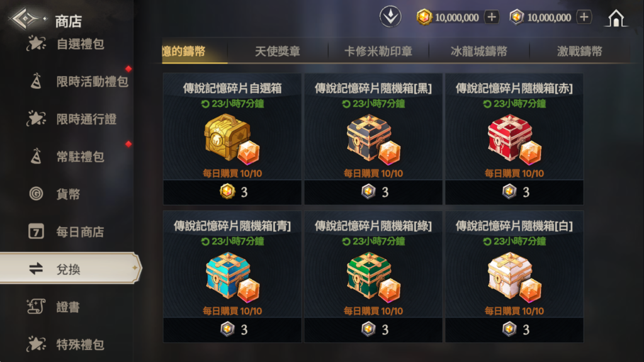This screenshot has height=362, width=644.
Task: Add gold currency with the plus button
Action: point(492,17)
